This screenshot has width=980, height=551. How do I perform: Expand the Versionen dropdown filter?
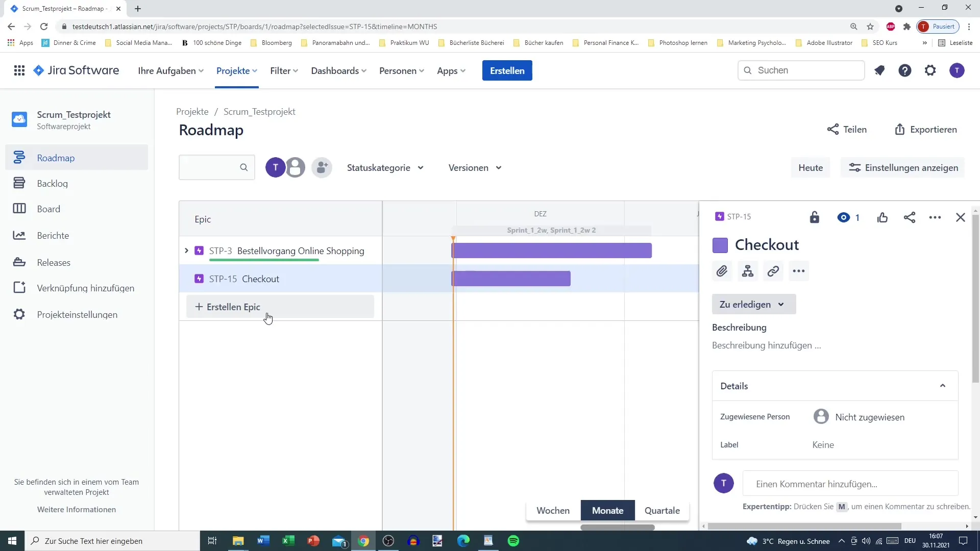point(475,167)
